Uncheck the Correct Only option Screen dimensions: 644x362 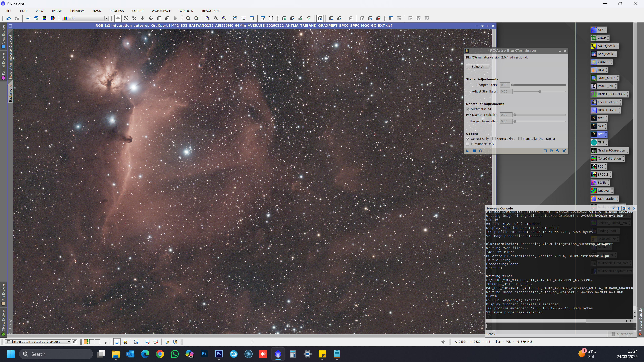[x=468, y=139]
